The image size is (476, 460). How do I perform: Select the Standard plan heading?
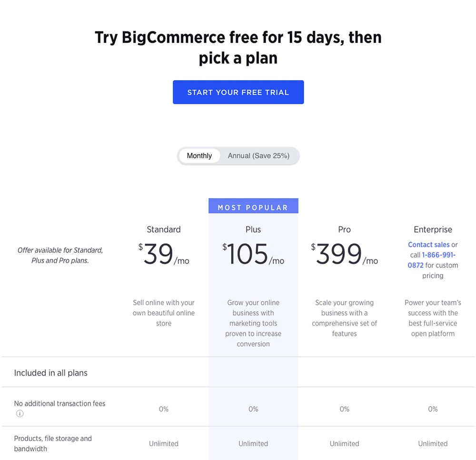click(164, 229)
